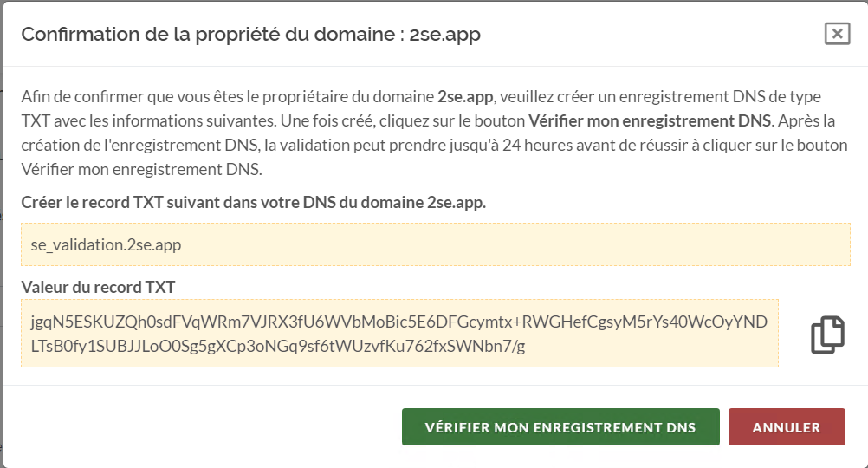This screenshot has height=468, width=868.
Task: Click the bold 2se.app in the first instruction line
Action: point(465,96)
